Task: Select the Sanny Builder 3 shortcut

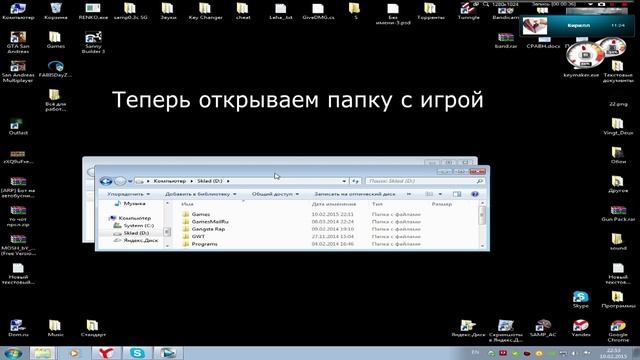Action: coord(93,43)
